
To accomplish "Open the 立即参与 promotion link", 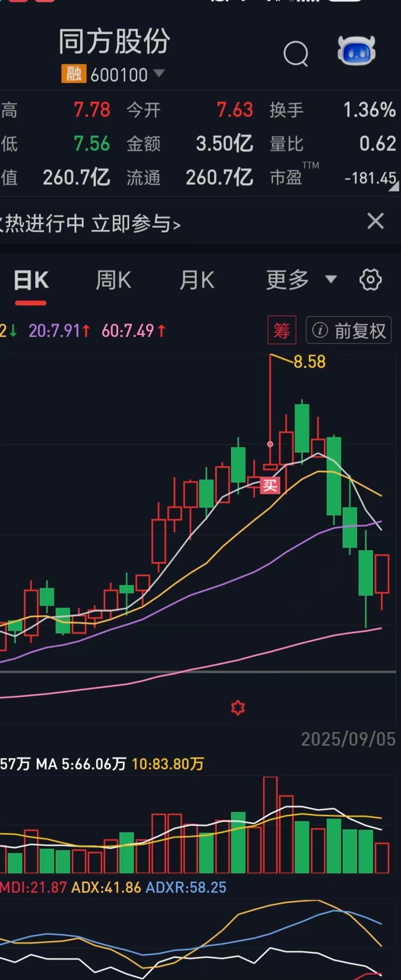I will point(136,224).
